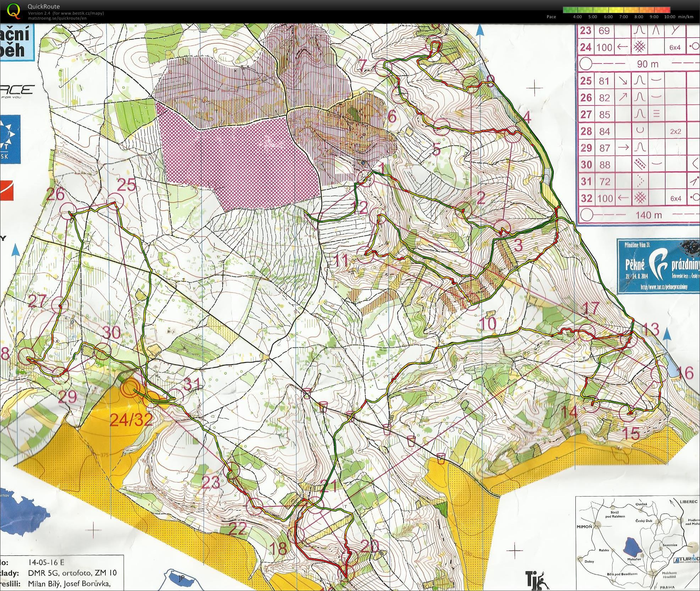Click the 'Milan Bílý, Josef Borůvka' credits text

pyautogui.click(x=69, y=584)
